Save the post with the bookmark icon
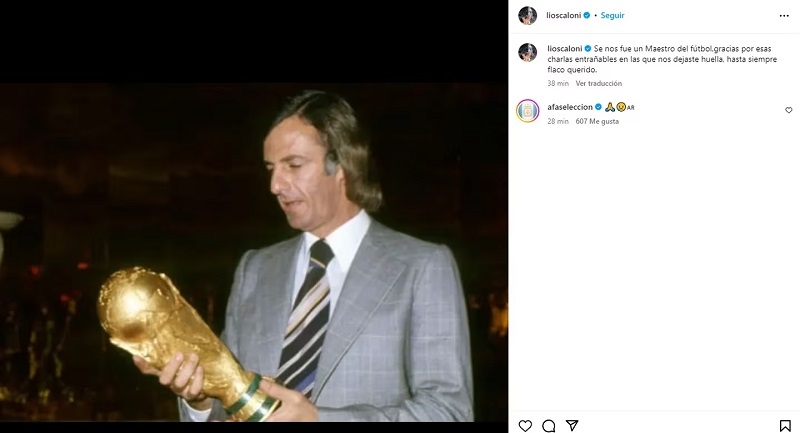This screenshot has height=433, width=800. pyautogui.click(x=786, y=425)
